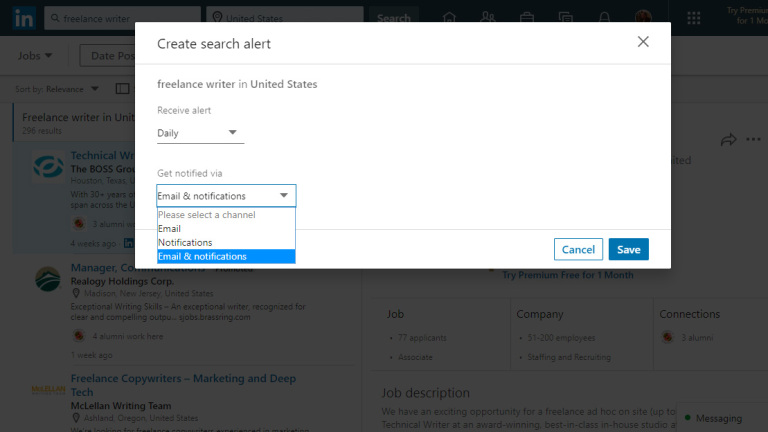Click the Try Premium header link
768x432 pixels.
[747, 15]
